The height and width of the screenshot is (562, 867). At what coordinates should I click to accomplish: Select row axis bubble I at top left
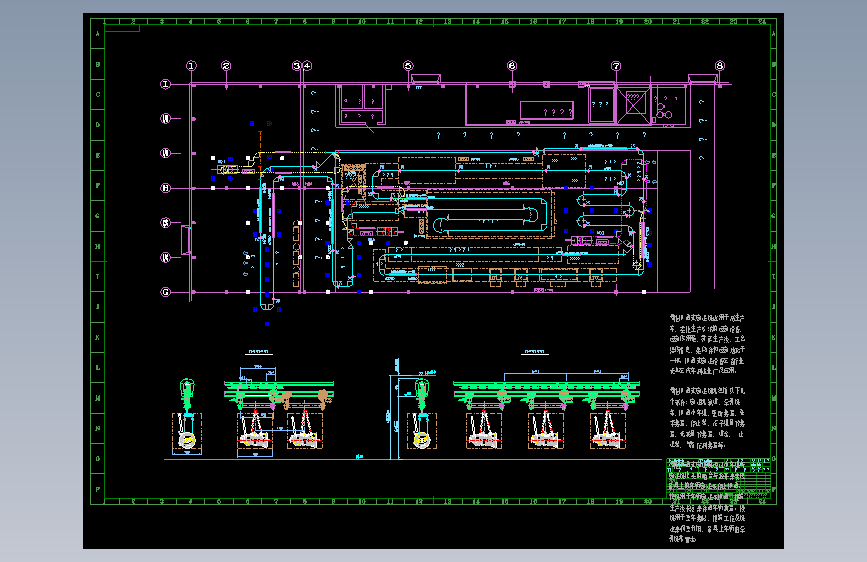coord(165,84)
